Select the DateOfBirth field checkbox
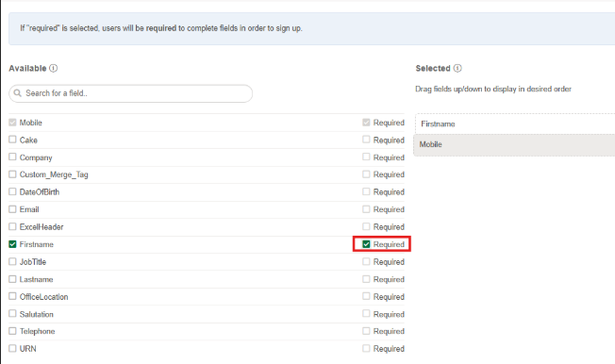The height and width of the screenshot is (364, 615). point(12,191)
